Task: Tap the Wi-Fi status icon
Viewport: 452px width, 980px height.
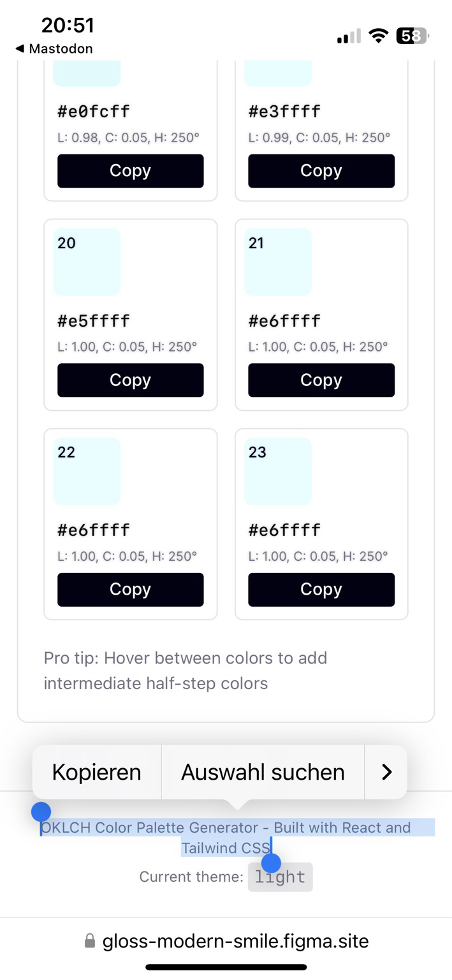Action: pos(379,36)
